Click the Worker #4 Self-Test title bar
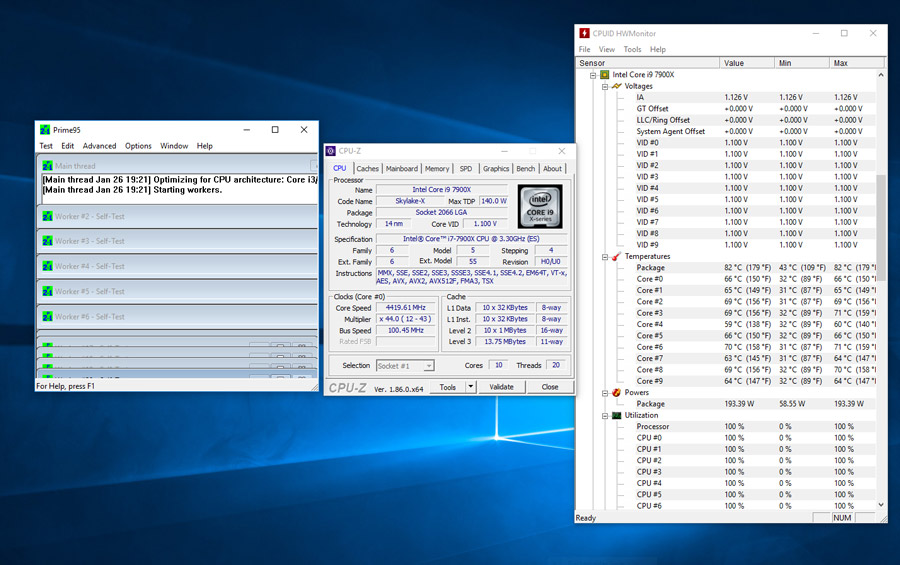 point(177,266)
